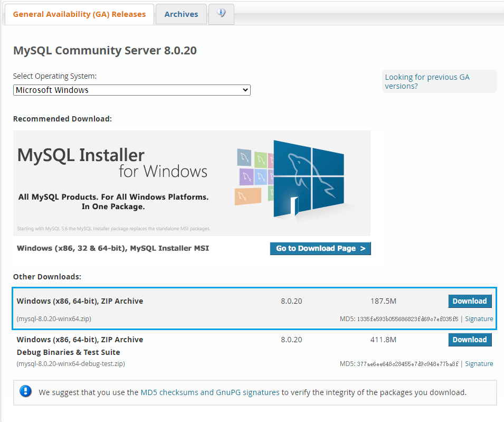Image resolution: width=504 pixels, height=422 pixels.
Task: Click the mysql-8.0.20-winx64-debug-test.zip filename
Action: (71, 364)
